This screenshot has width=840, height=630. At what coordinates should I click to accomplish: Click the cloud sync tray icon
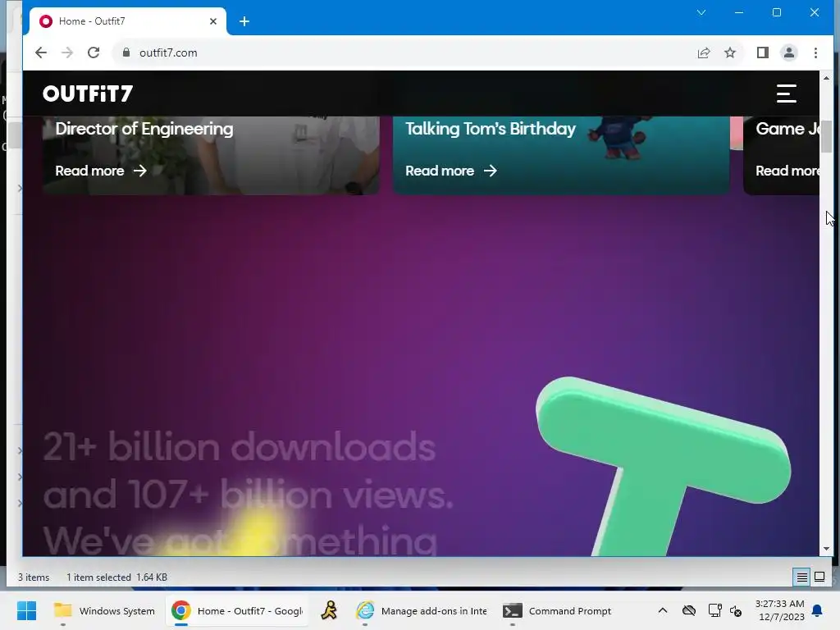[689, 610]
